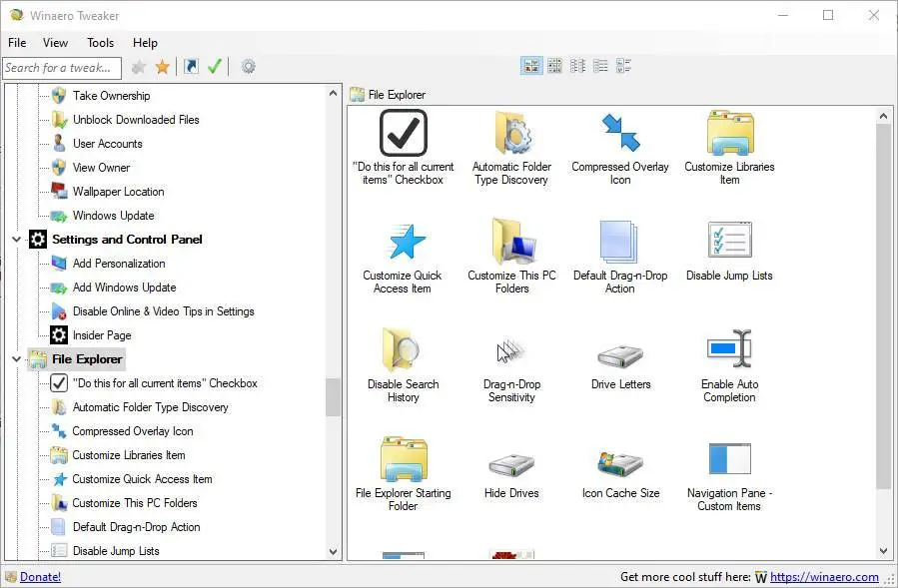
Task: Open the "Do this for all current items" Checkbox tile
Action: pyautogui.click(x=404, y=148)
